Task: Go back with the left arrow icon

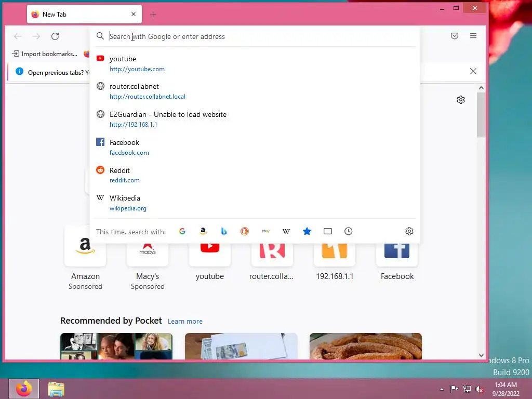Action: (x=18, y=36)
